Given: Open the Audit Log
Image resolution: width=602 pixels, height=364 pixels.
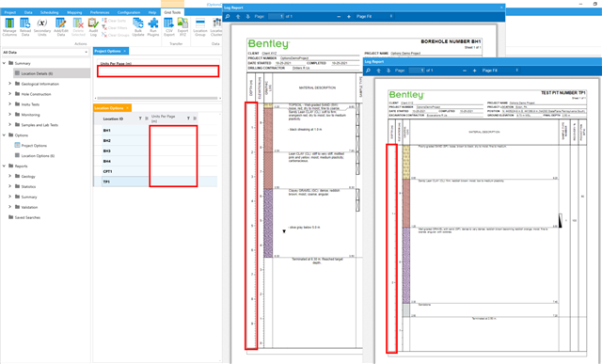Looking at the screenshot, I should [93, 27].
